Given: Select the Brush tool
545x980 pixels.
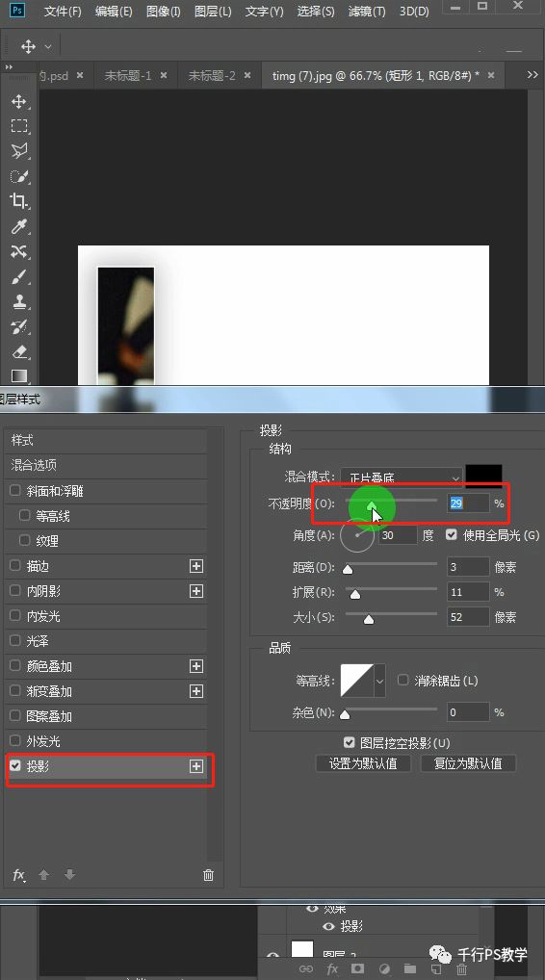Looking at the screenshot, I should click(x=18, y=276).
